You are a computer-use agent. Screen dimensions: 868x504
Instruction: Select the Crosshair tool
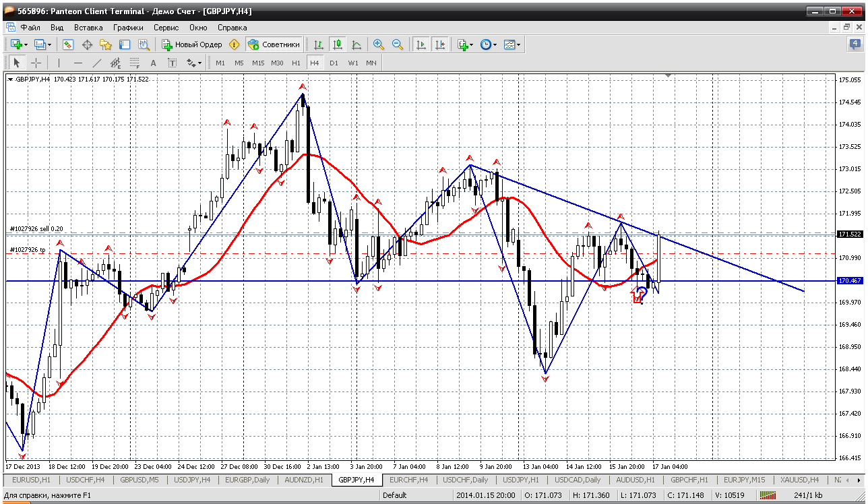pyautogui.click(x=36, y=63)
